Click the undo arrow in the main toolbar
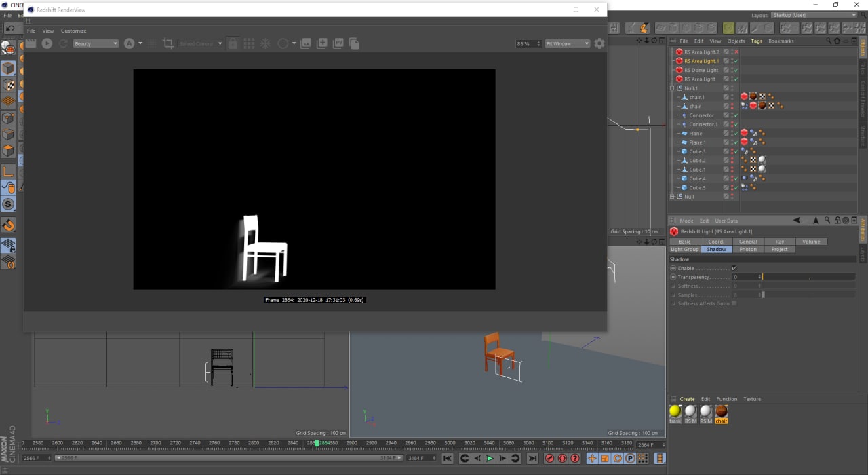The width and height of the screenshot is (868, 475). pos(10,28)
